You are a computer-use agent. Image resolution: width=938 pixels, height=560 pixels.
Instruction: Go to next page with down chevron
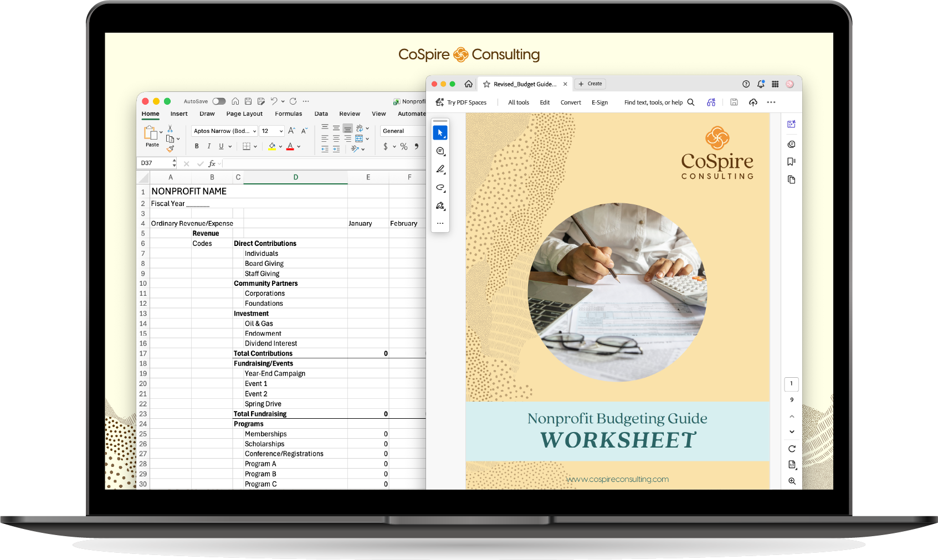(x=792, y=431)
